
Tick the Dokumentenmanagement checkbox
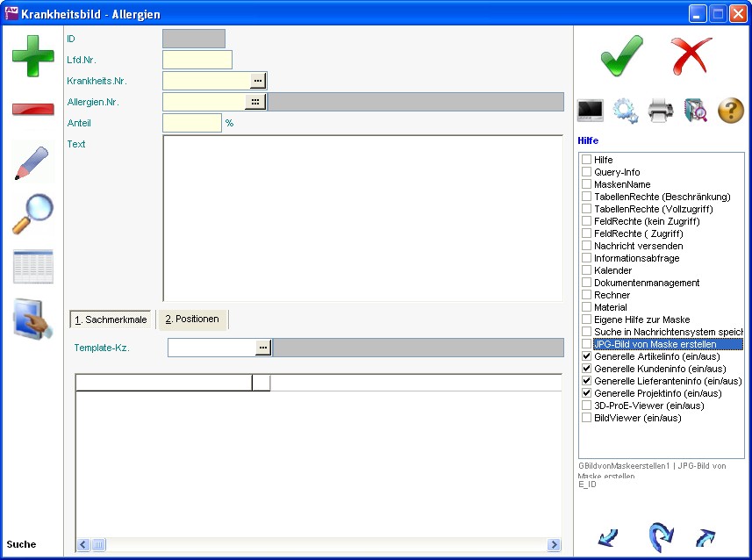coord(587,284)
